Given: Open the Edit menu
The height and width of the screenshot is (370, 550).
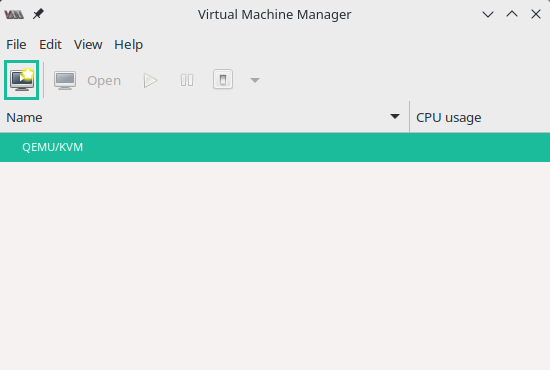Looking at the screenshot, I should click(x=50, y=45).
